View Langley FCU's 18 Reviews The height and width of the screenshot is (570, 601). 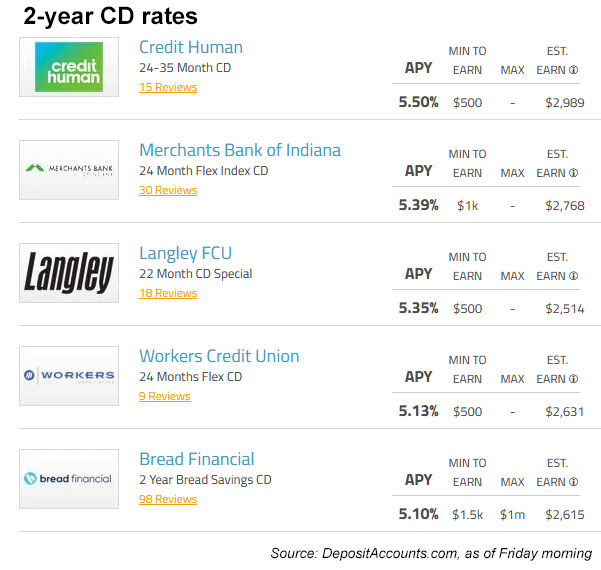point(167,294)
